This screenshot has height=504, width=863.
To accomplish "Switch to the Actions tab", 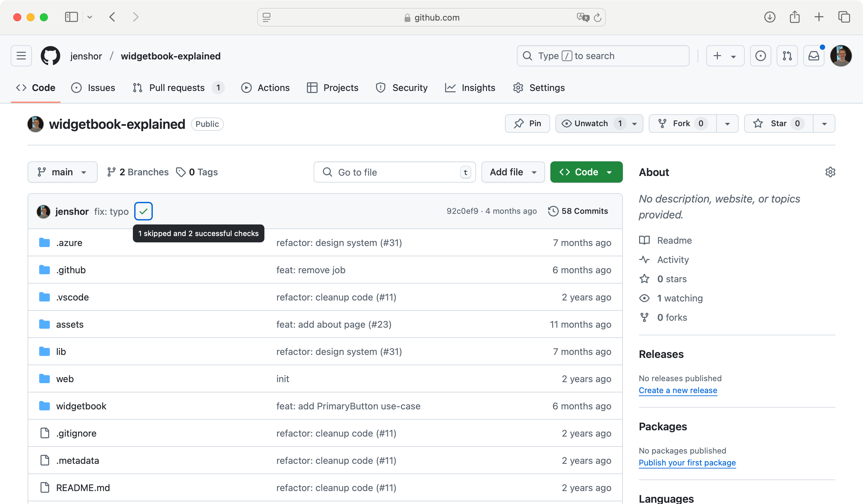I will (x=265, y=88).
